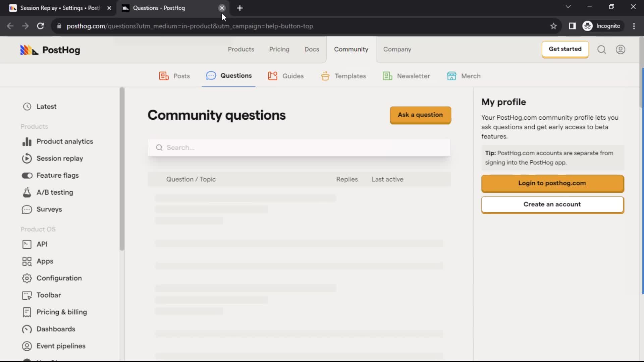Click the A/B testing flask icon

click(27, 192)
